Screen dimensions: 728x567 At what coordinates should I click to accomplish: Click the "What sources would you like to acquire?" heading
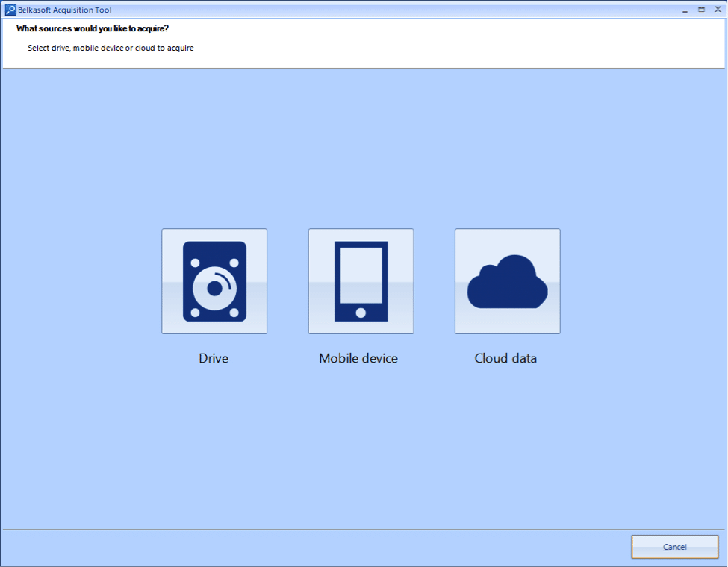pos(93,28)
